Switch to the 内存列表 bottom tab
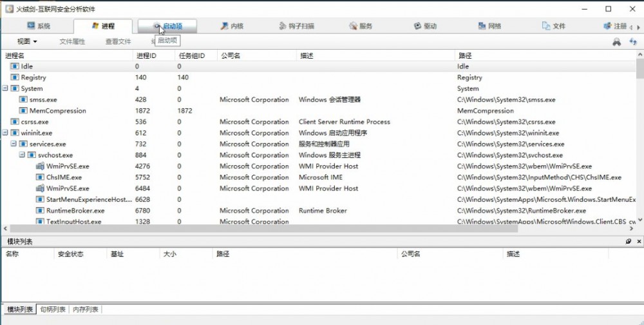Viewport: 644px width, 325px height. click(x=86, y=310)
